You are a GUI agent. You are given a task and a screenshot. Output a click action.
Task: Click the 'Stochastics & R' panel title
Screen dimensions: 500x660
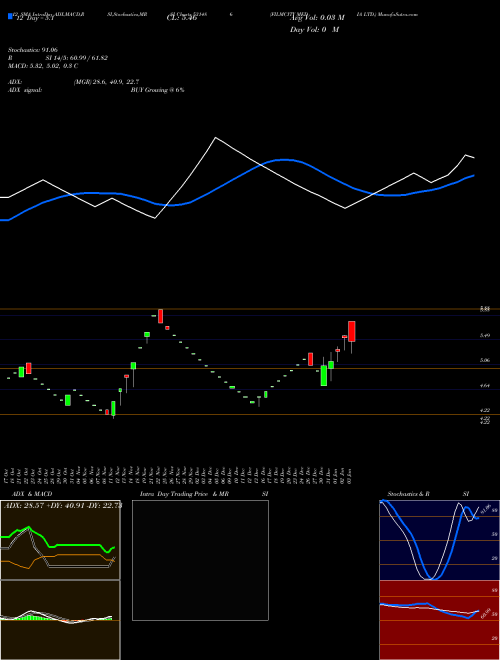tap(409, 494)
